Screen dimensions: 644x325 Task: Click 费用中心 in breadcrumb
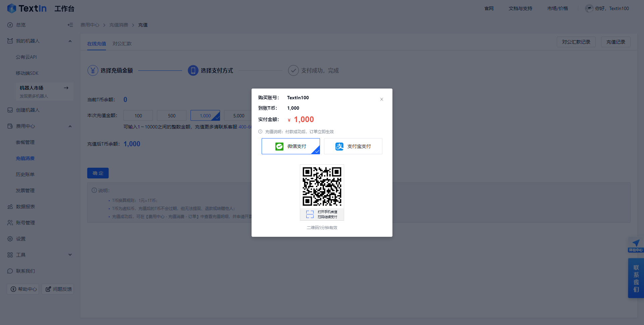point(90,25)
